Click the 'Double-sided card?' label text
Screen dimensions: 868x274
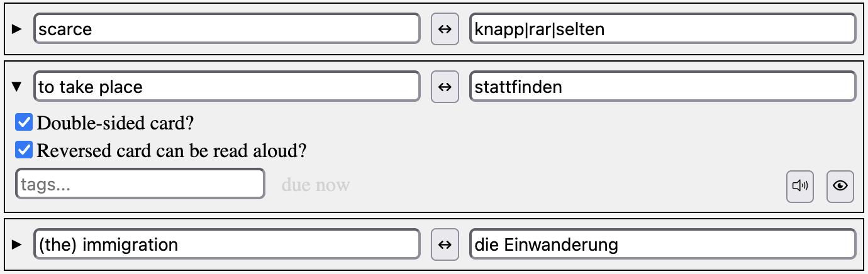click(115, 123)
